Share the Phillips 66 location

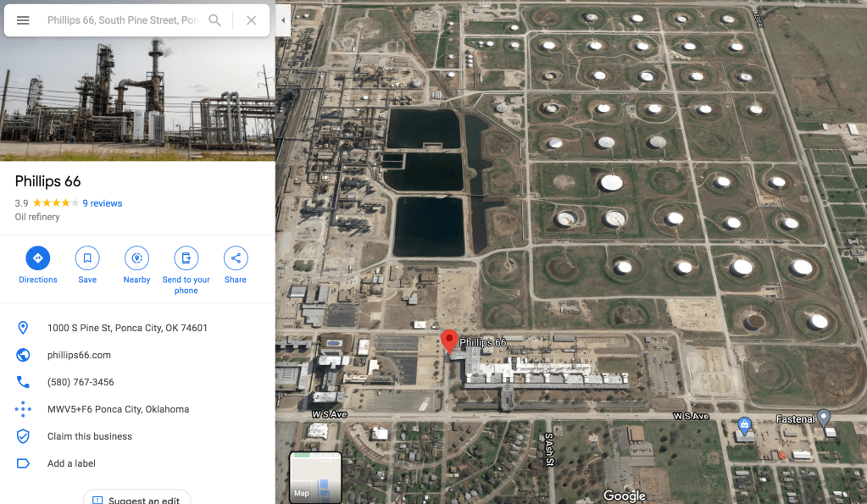(x=236, y=258)
